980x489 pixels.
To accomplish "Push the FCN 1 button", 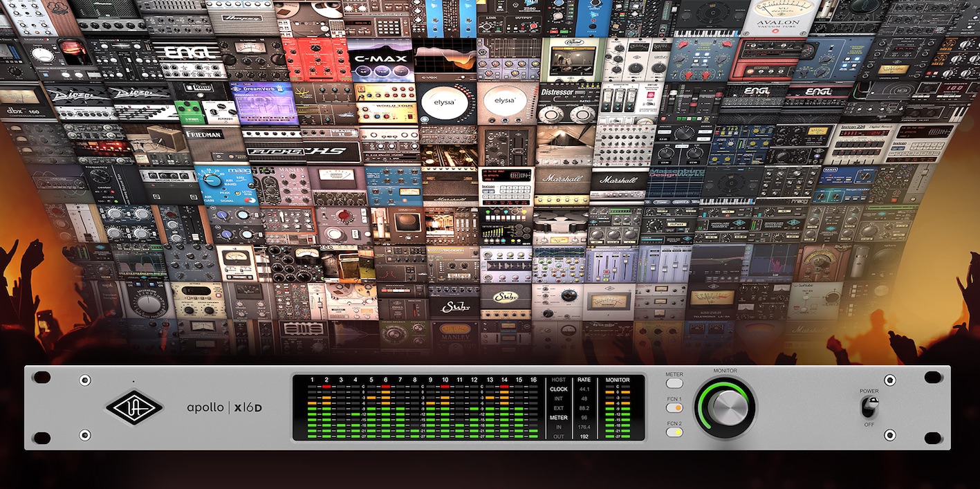I will point(674,408).
